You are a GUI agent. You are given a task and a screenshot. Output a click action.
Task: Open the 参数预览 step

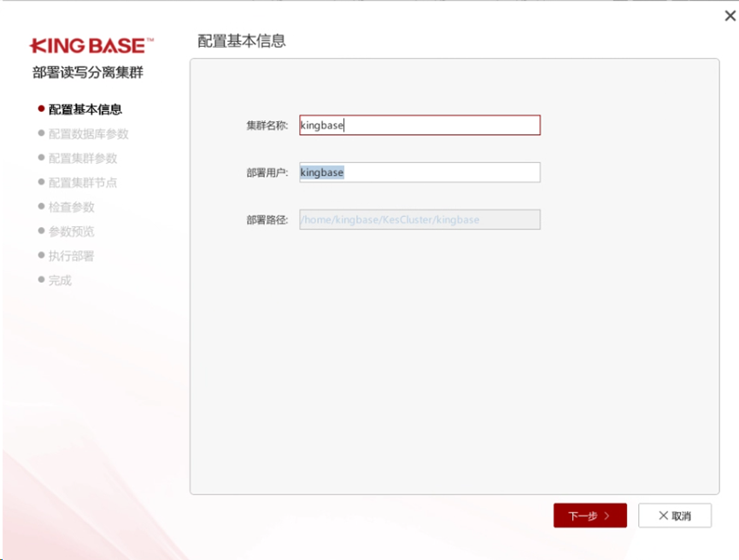pos(71,231)
